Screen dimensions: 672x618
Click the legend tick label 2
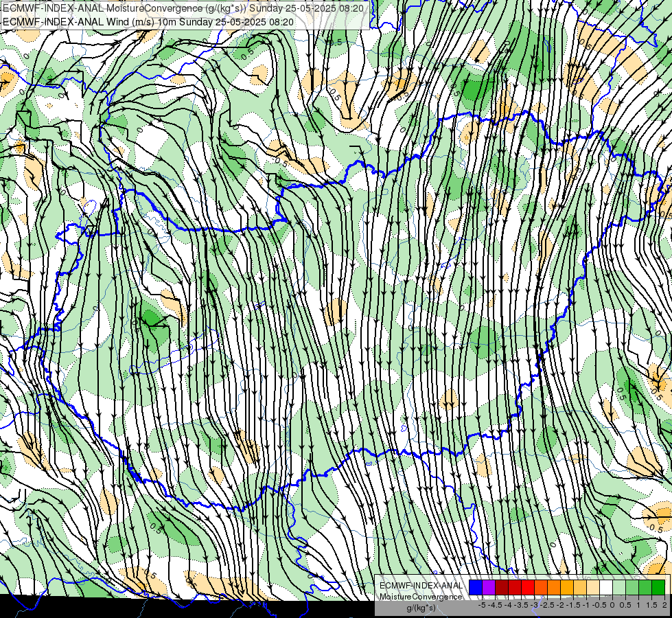pyautogui.click(x=664, y=605)
